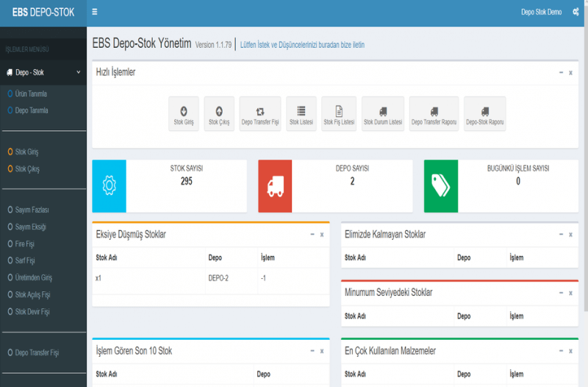Open the settings gears icon in header
Viewport: 588px width, 387px height.
tap(576, 12)
